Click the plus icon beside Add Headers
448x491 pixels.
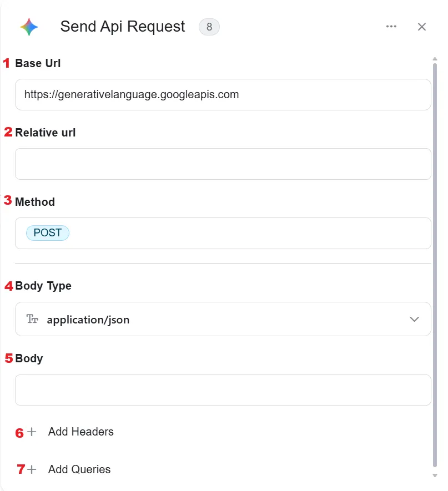pyautogui.click(x=32, y=432)
